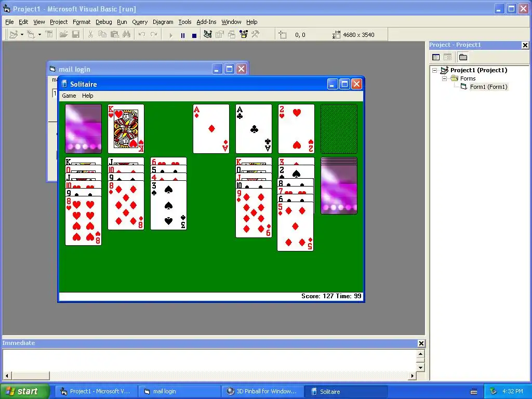The width and height of the screenshot is (532, 399).
Task: Click the Add Form toolbar icon
Action: coord(31,35)
